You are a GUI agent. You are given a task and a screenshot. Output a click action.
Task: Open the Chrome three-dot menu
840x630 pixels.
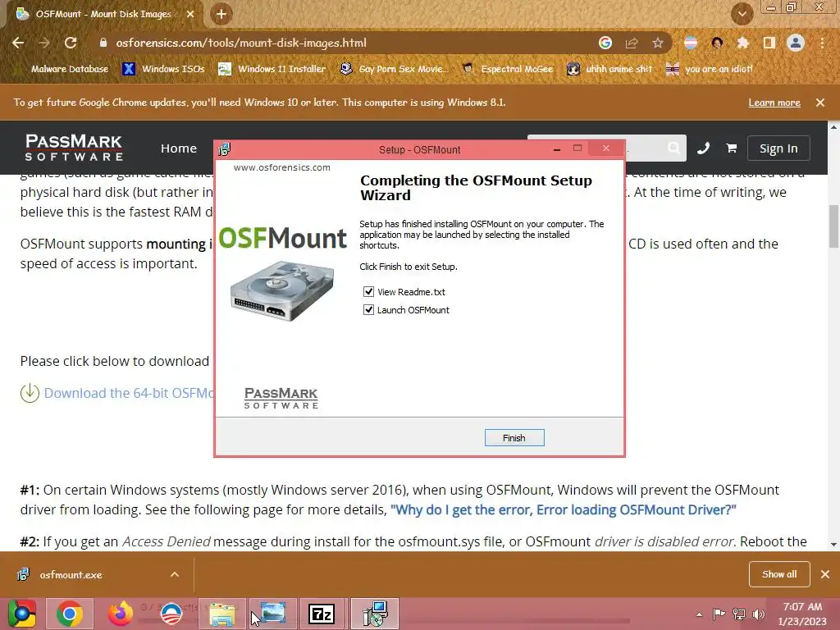tap(822, 43)
